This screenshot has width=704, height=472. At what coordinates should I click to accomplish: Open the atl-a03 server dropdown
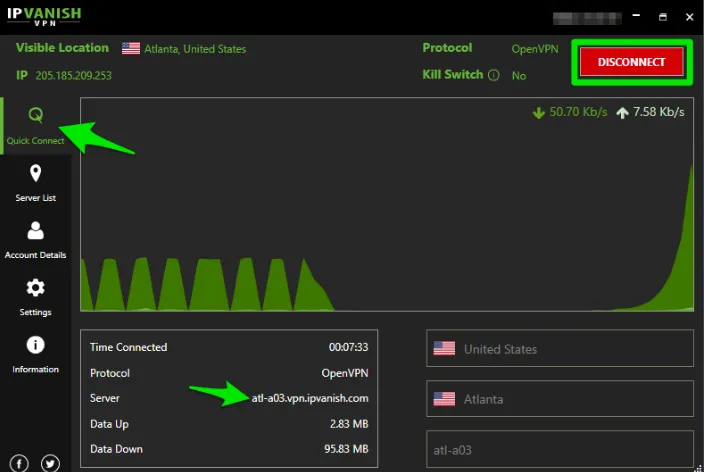pyautogui.click(x=559, y=449)
